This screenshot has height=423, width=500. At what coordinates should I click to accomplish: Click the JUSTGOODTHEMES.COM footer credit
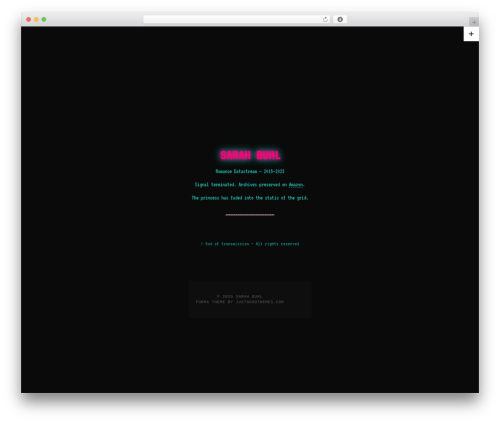pos(260,302)
